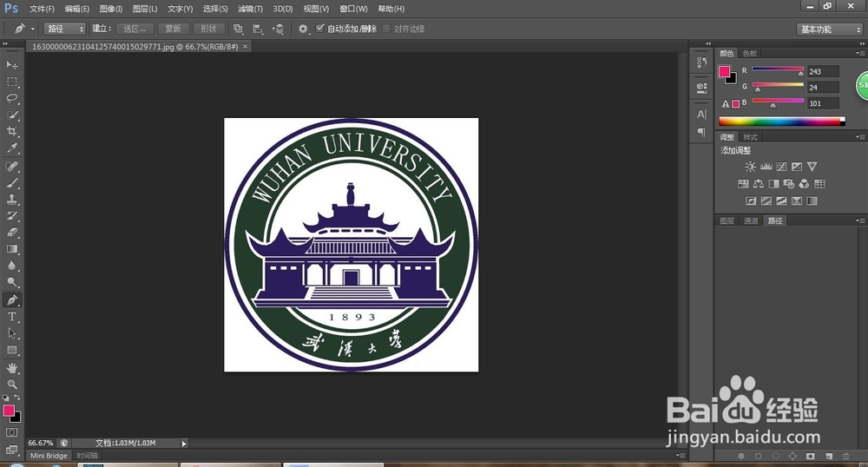Select the Move tool
The image size is (868, 467).
pos(11,65)
